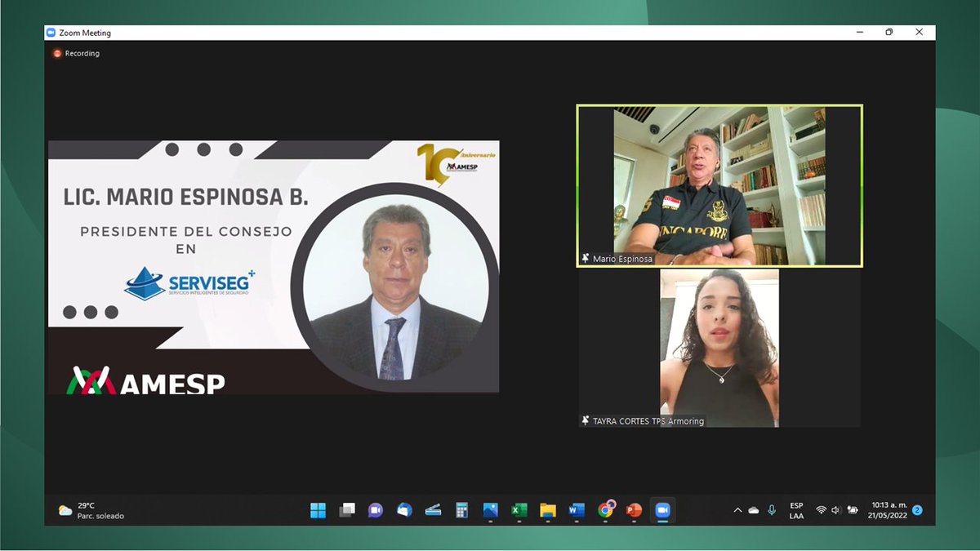Launch the Calculator from the taskbar
980x551 pixels.
[461, 510]
